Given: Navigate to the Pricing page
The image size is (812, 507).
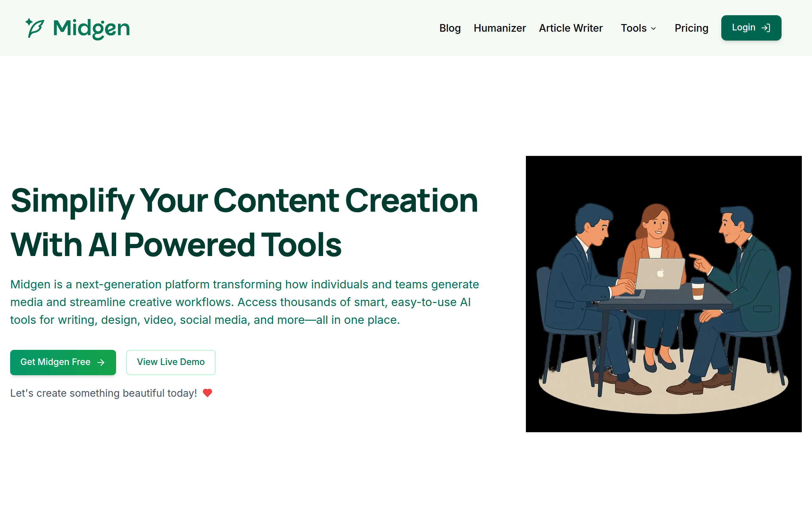Looking at the screenshot, I should pyautogui.click(x=691, y=28).
